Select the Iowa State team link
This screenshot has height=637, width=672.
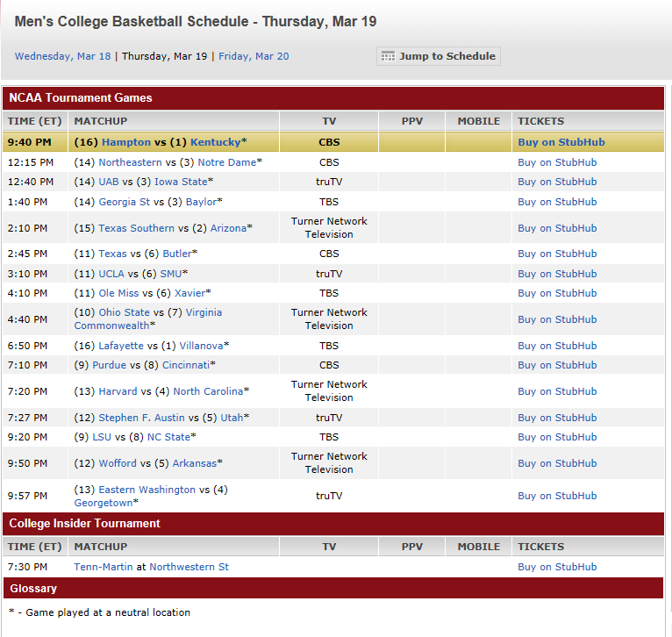point(181,182)
